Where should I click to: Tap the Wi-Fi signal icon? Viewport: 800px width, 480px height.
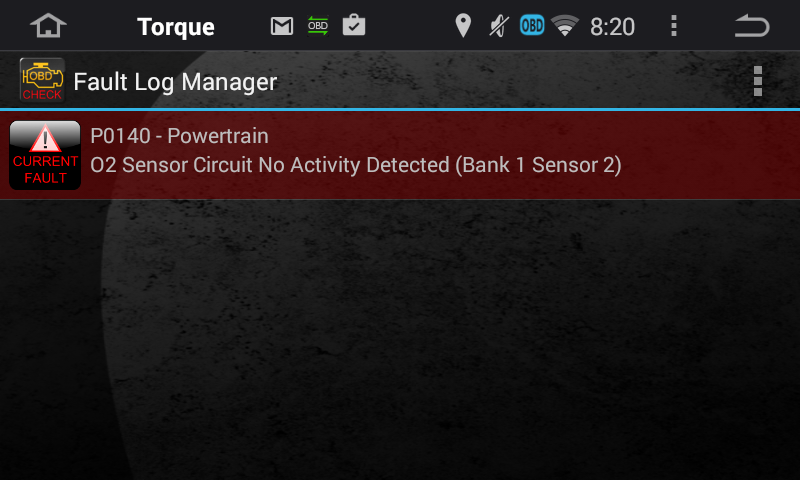click(566, 26)
